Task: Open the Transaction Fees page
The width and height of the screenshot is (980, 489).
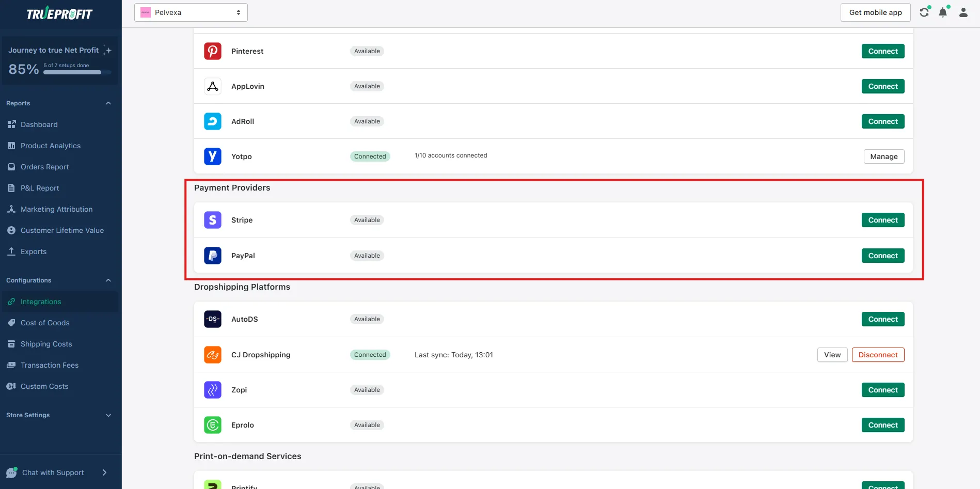Action: pyautogui.click(x=50, y=365)
